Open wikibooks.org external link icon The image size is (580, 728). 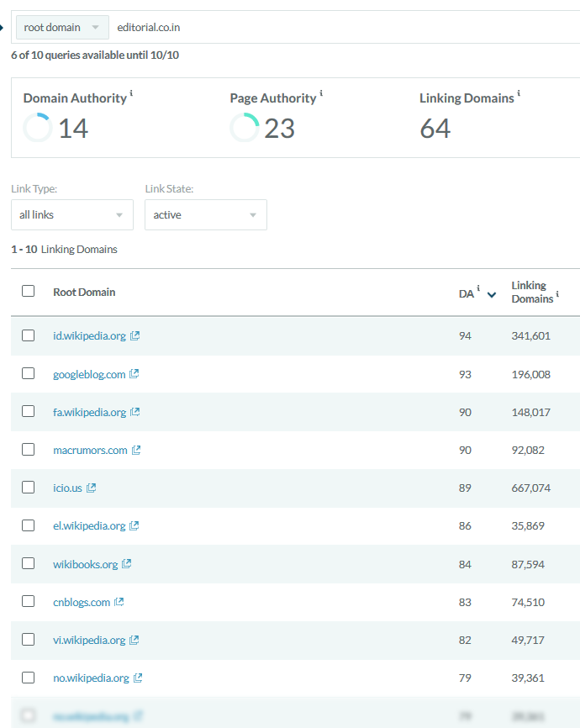127,563
